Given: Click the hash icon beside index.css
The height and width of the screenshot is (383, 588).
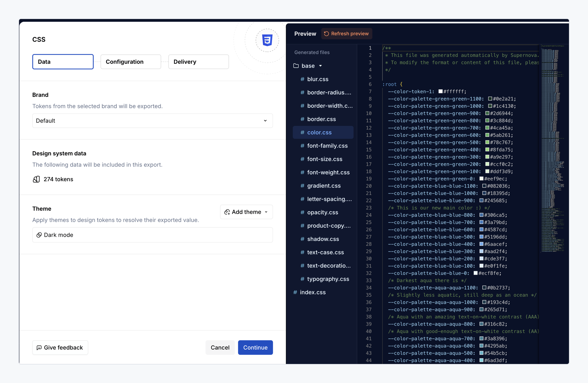Looking at the screenshot, I should pyautogui.click(x=295, y=292).
